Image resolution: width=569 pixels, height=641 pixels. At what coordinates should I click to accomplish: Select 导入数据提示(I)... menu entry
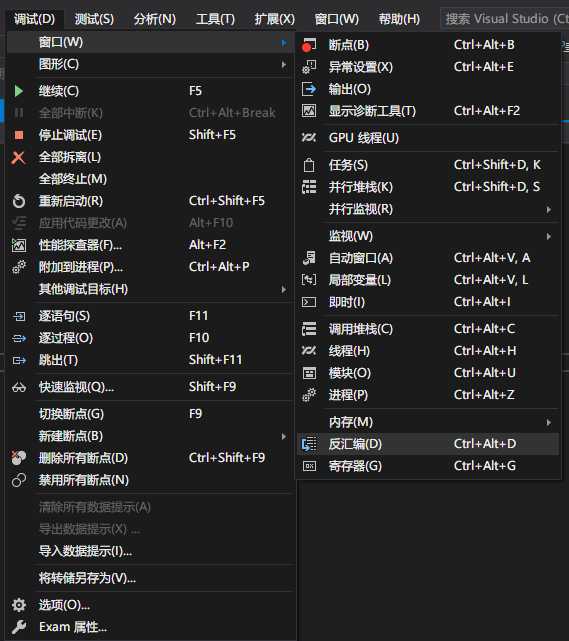coord(150,551)
